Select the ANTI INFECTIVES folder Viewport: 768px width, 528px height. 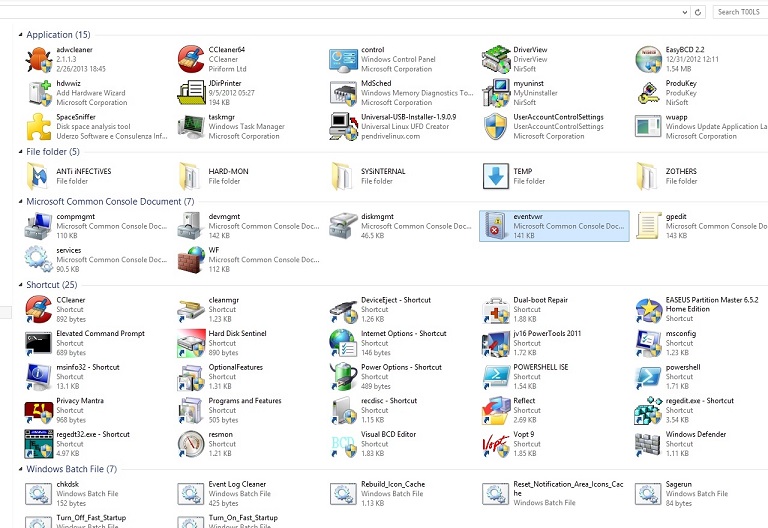39,176
